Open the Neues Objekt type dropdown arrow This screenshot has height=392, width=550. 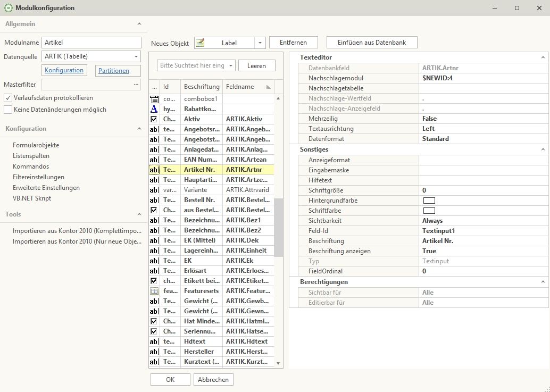click(260, 43)
